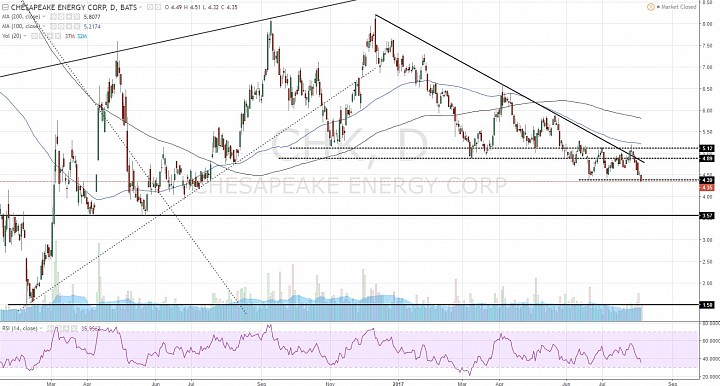Select the 5.12 price label on axis
Image resolution: width=720 pixels, height=386 pixels.
coord(707,148)
